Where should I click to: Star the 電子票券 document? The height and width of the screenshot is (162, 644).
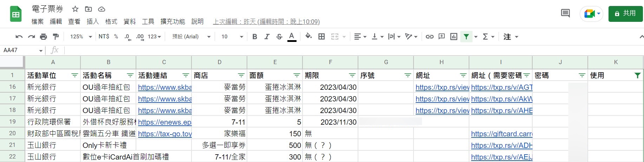(75, 9)
